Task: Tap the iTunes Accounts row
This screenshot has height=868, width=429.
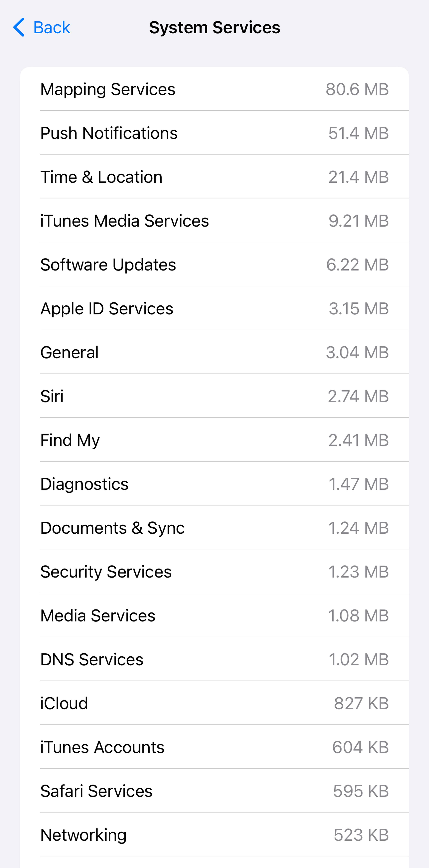Action: coord(214,747)
